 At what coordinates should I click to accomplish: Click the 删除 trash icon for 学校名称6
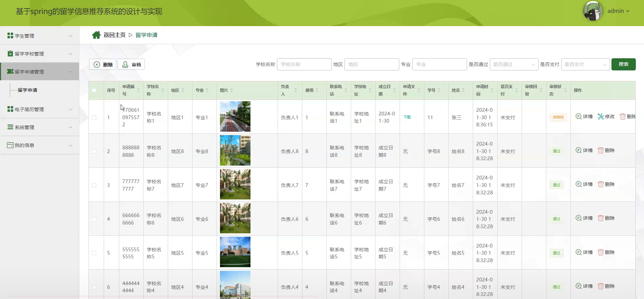pyautogui.click(x=601, y=218)
